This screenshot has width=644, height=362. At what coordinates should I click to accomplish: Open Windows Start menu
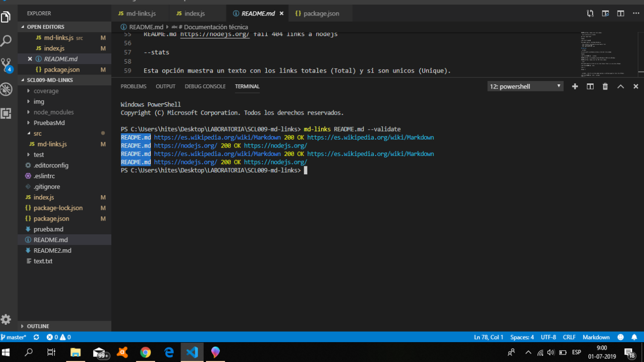6,352
